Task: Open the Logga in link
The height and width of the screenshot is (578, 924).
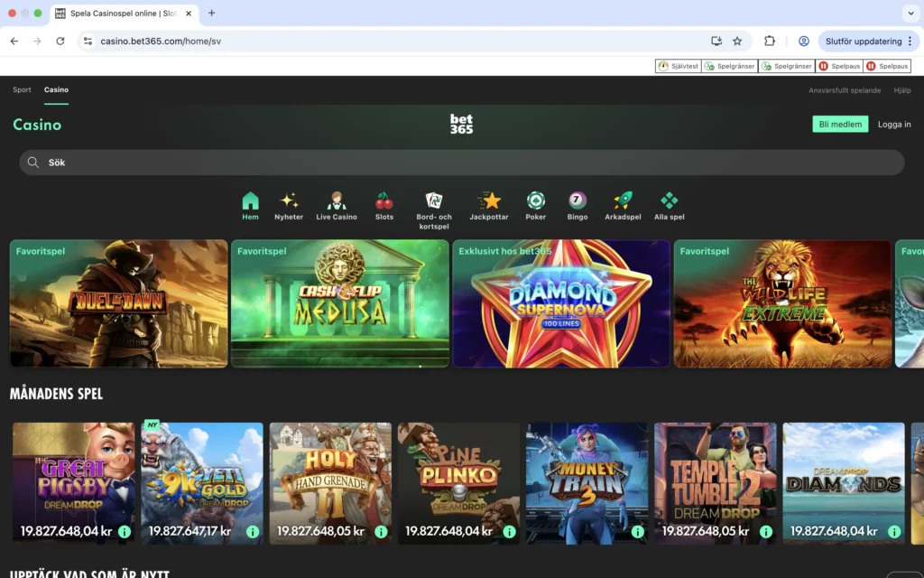Action: [893, 124]
